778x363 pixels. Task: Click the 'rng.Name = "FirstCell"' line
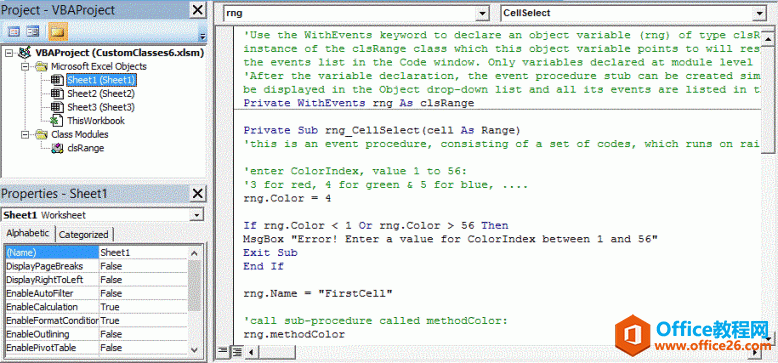click(x=318, y=294)
